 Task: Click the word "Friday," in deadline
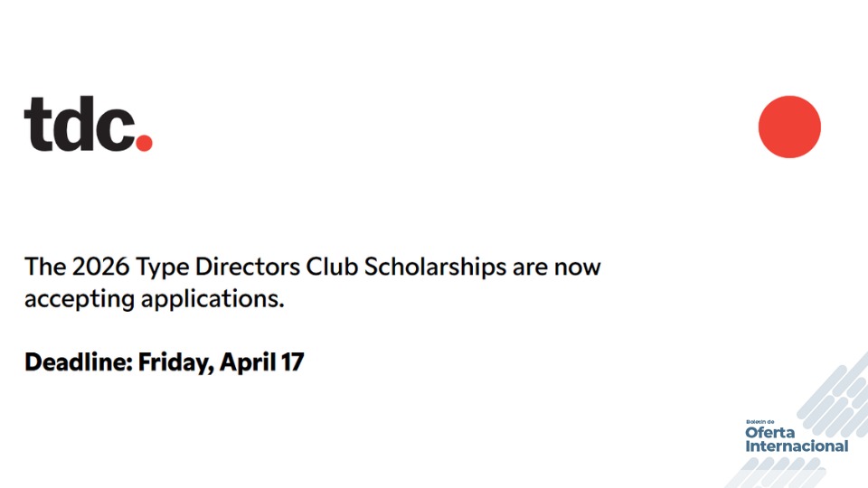[175, 363]
